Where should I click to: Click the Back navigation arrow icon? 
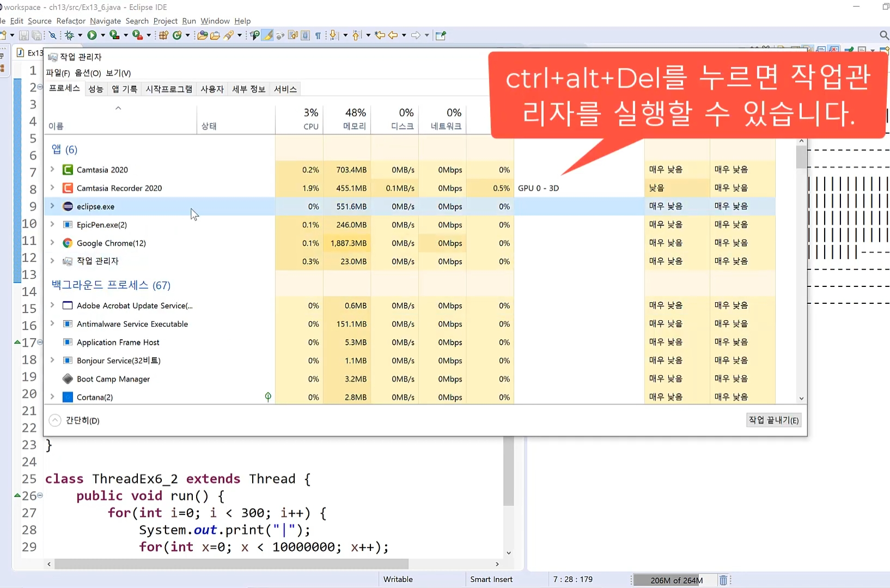[x=393, y=35]
